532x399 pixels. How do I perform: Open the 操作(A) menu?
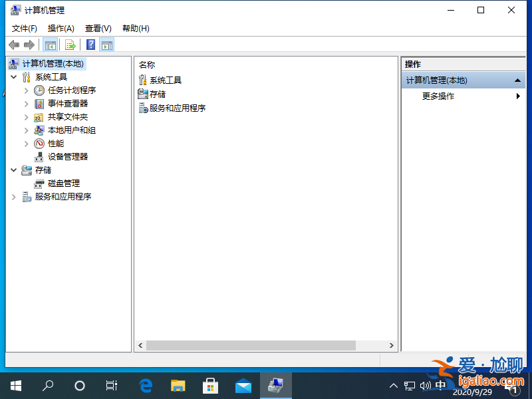pos(61,28)
